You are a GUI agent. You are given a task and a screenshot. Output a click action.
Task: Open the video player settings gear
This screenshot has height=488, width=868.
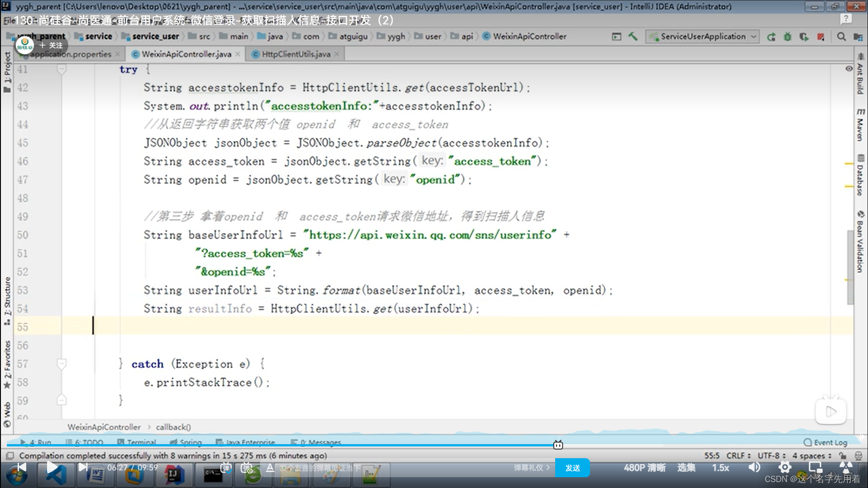pos(785,467)
